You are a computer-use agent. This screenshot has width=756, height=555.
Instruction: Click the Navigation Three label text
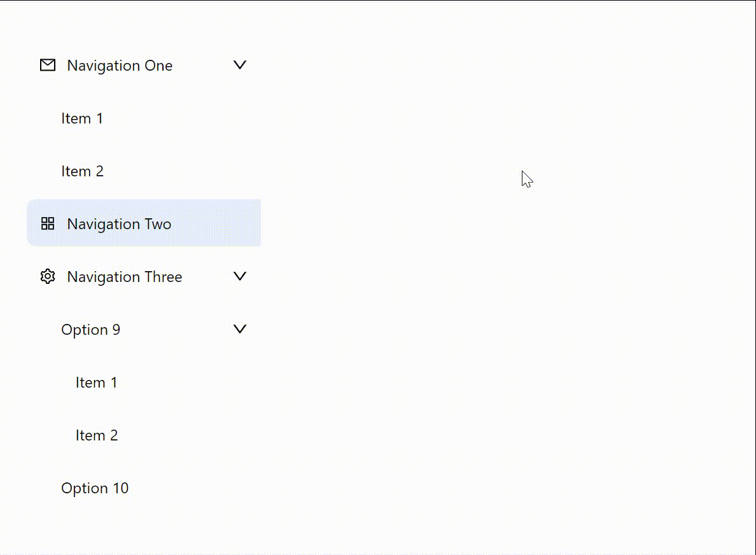(x=125, y=277)
